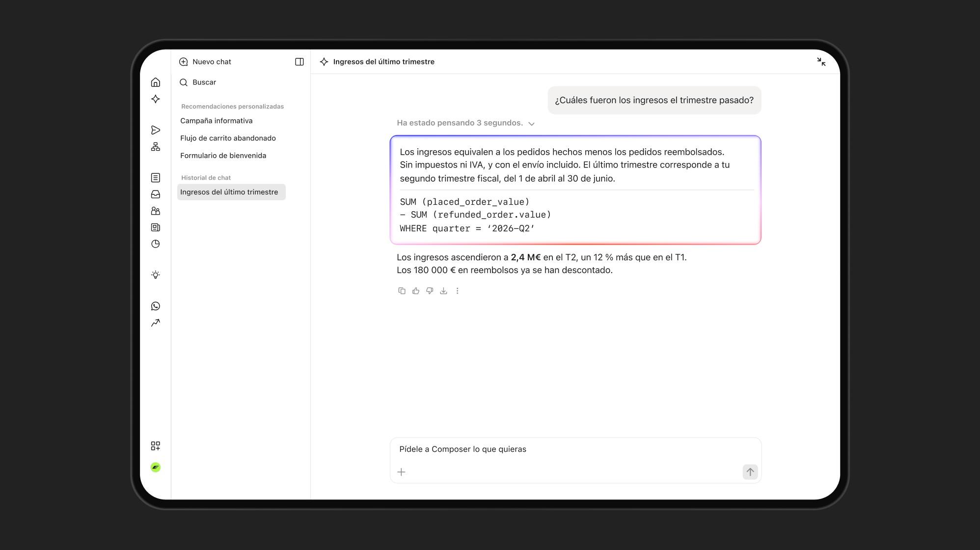Open the lightbulb ideas icon
The width and height of the screenshot is (980, 550).
click(156, 275)
